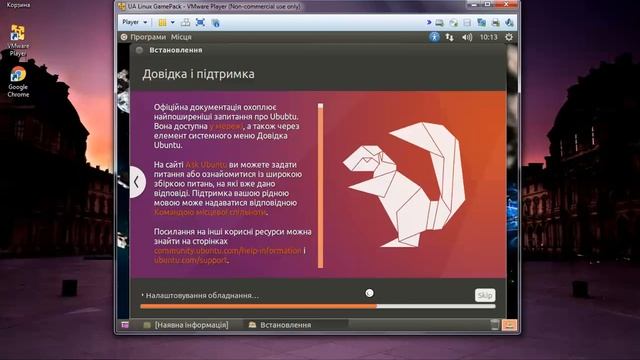
Task: Enter full screen mode icon
Action: point(200,22)
